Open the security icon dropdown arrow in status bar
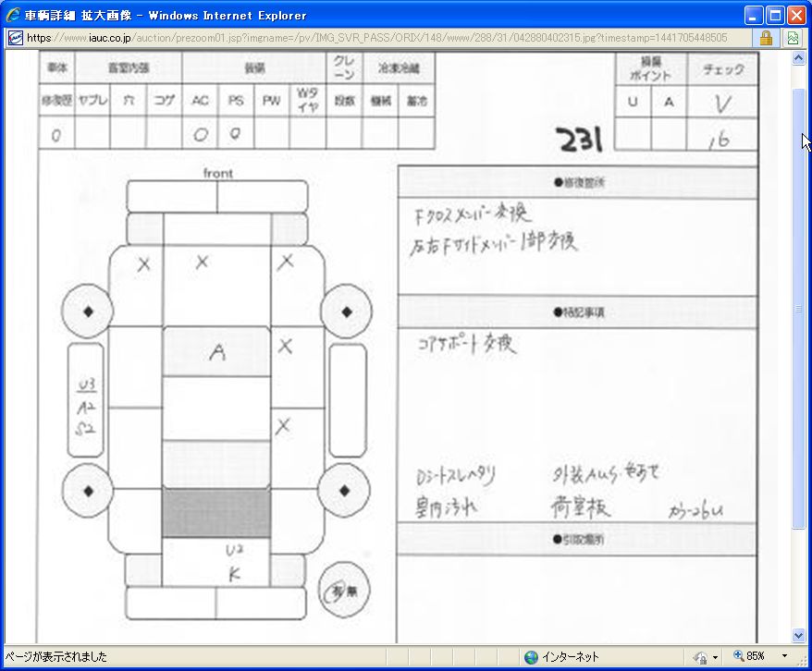The image size is (812, 671). pyautogui.click(x=715, y=657)
